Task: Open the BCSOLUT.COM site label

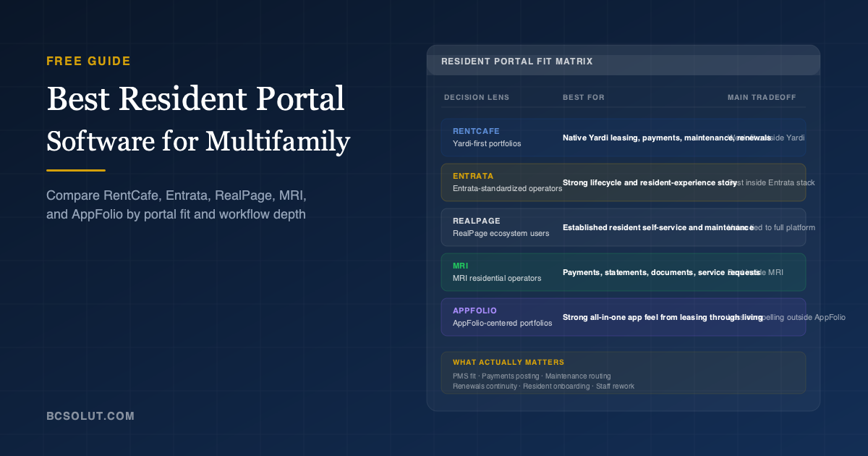Action: (90, 416)
